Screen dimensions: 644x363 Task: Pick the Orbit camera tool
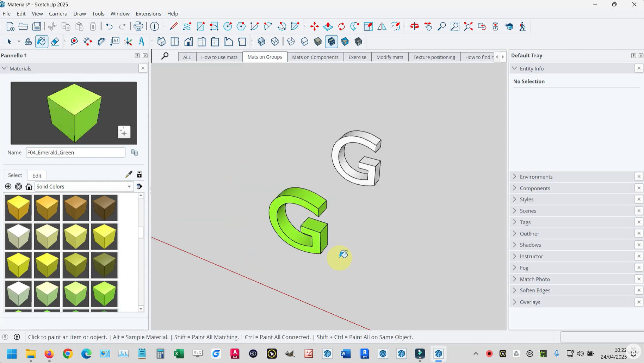(x=415, y=26)
